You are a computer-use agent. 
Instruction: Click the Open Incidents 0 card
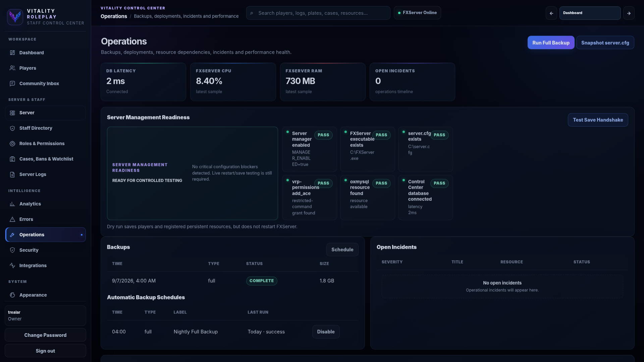coord(412,82)
